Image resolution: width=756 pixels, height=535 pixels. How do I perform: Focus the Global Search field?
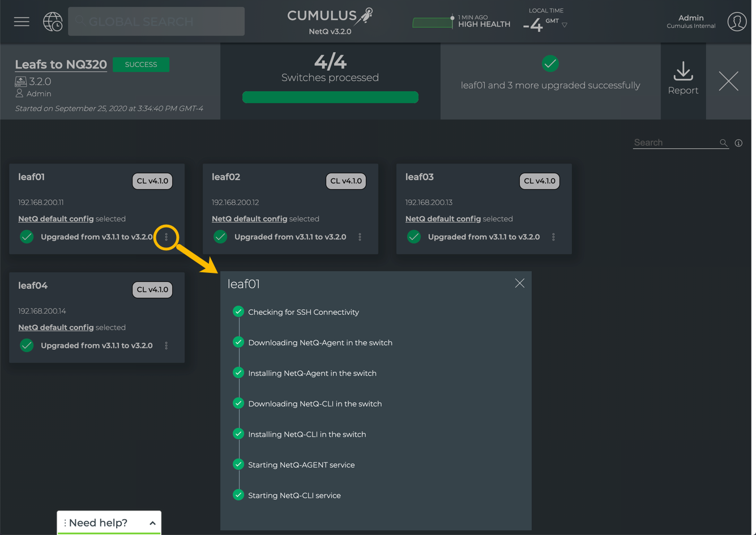156,22
